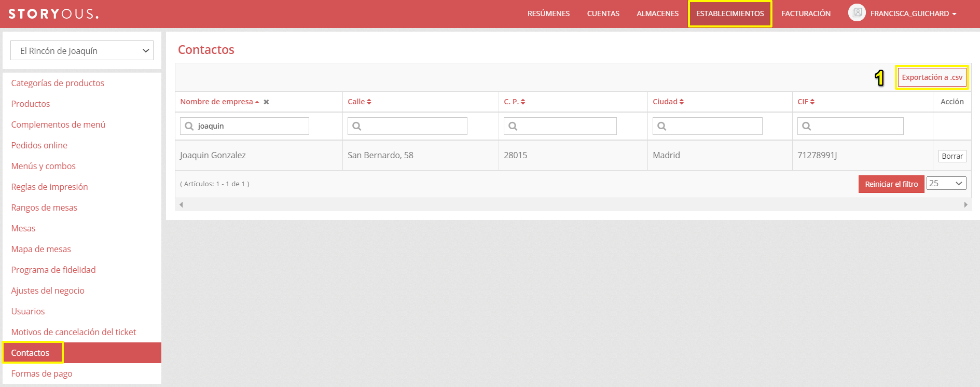
Task: Click the Nombre de empresa filter field
Action: (244, 126)
